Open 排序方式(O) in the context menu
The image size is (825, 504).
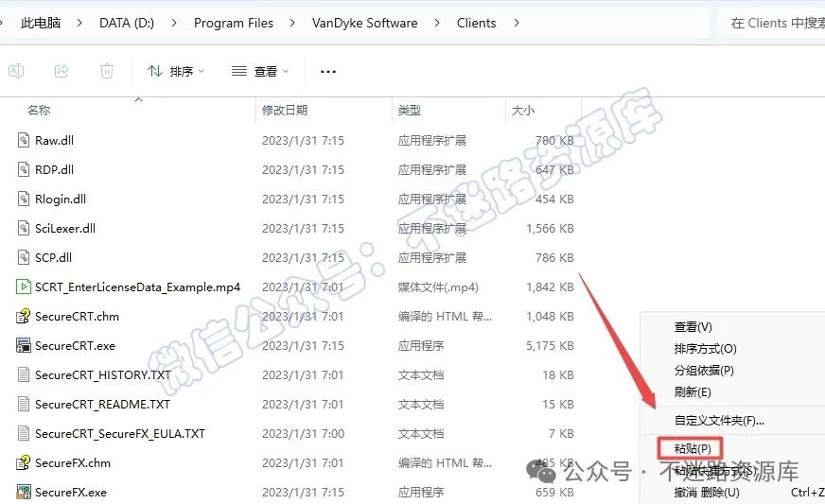(706, 349)
